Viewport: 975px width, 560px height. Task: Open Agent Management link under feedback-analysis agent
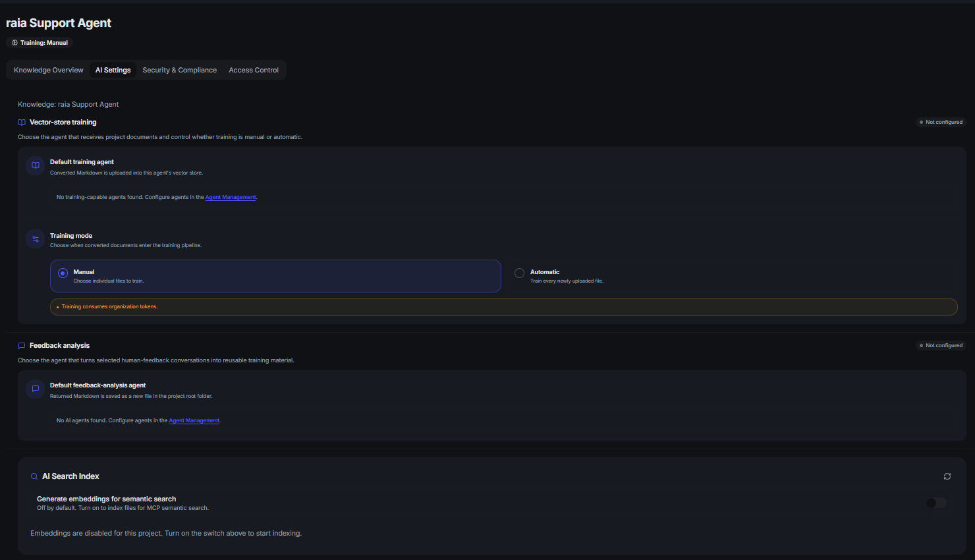(x=194, y=420)
